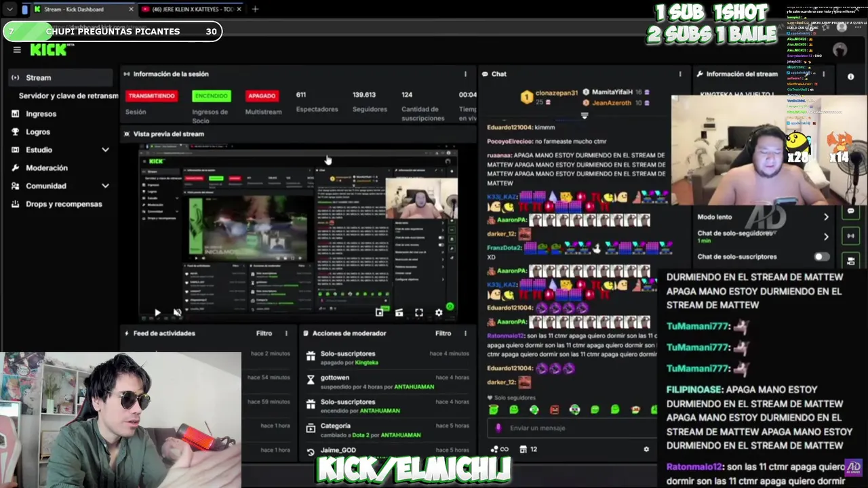868x488 pixels.
Task: Click top gifter clonazepan31
Action: point(557,93)
